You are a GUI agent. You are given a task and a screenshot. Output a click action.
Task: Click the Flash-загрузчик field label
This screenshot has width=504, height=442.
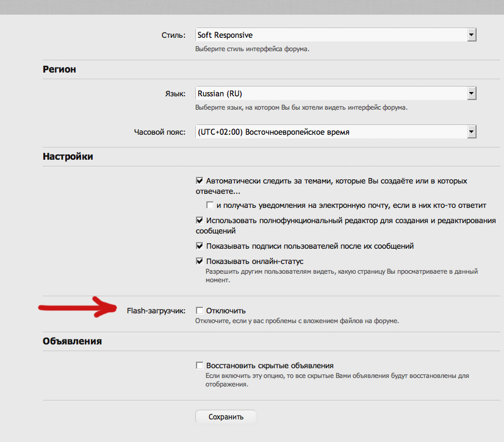click(156, 310)
